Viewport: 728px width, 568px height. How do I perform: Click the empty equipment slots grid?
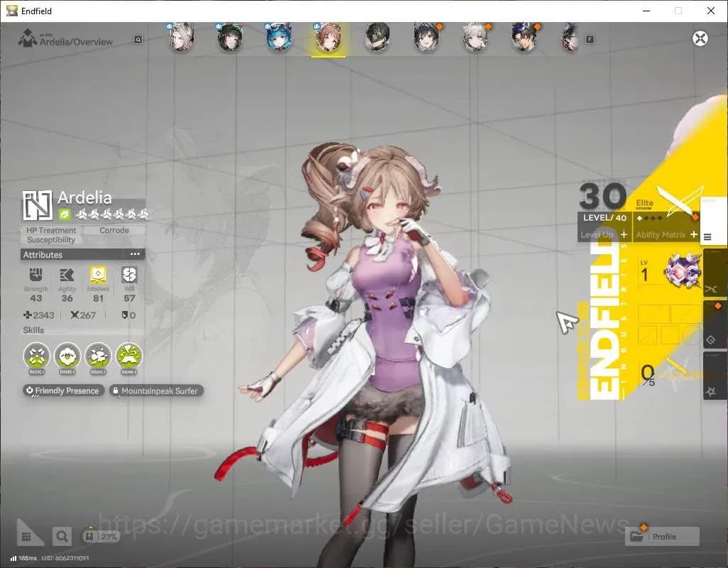click(x=670, y=324)
